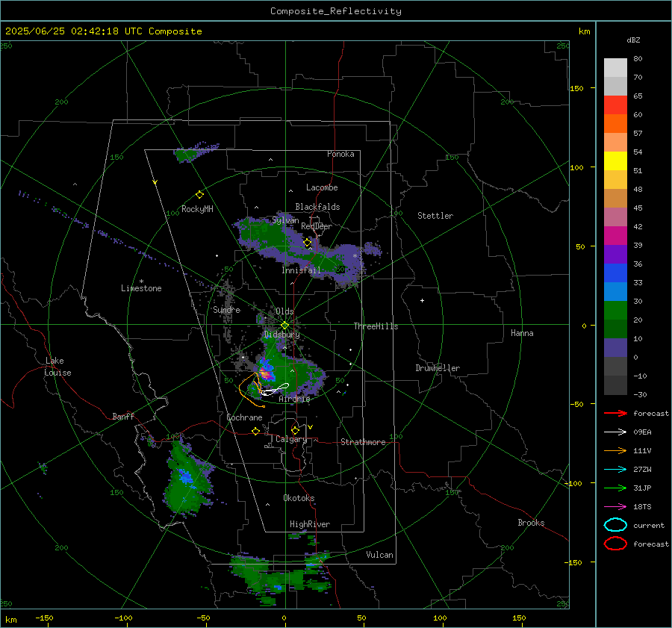The height and width of the screenshot is (628, 672).
Task: Click the Vulcan city label
Action: coord(379,555)
